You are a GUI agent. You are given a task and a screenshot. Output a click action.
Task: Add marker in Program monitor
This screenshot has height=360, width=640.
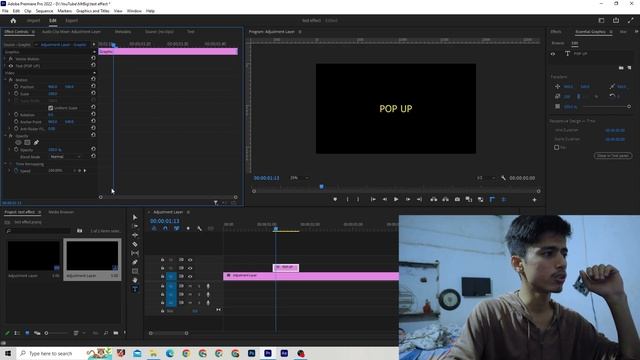335,199
